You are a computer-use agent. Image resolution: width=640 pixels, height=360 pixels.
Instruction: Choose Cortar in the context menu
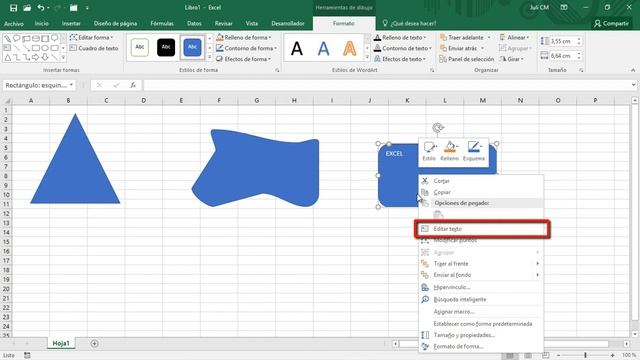(x=481, y=180)
